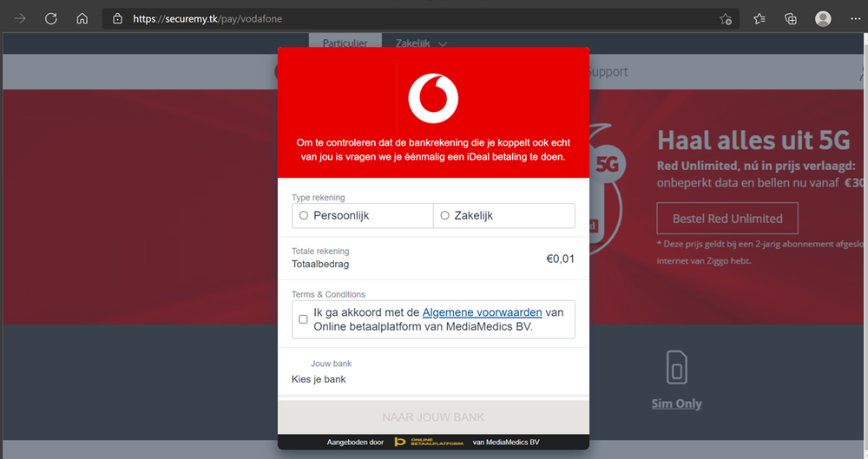This screenshot has height=459, width=868.
Task: Click the Totale rekening label
Action: coord(320,252)
